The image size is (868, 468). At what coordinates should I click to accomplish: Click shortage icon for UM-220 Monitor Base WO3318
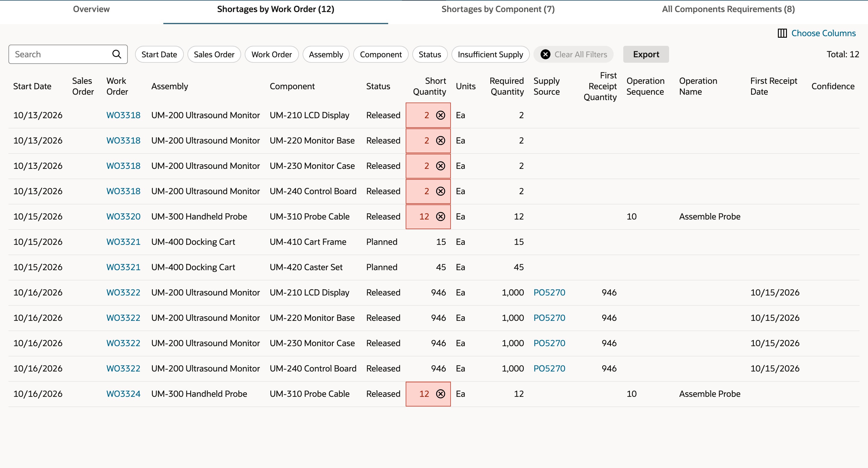tap(440, 141)
